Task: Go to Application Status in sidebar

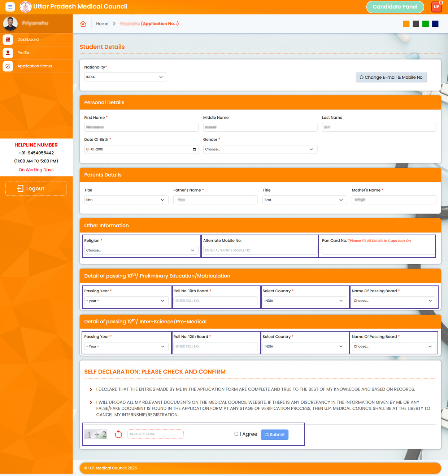Action: 35,66
